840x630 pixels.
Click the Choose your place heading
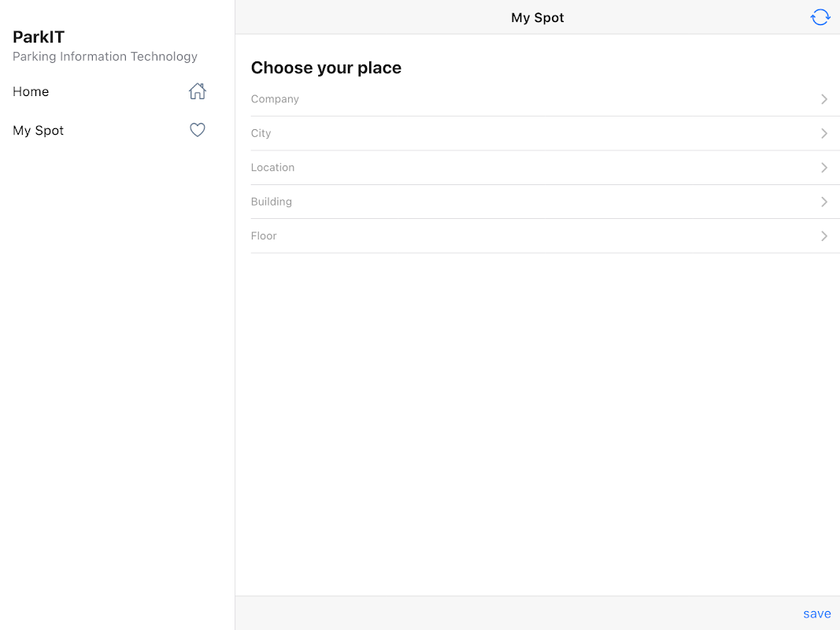click(x=326, y=68)
